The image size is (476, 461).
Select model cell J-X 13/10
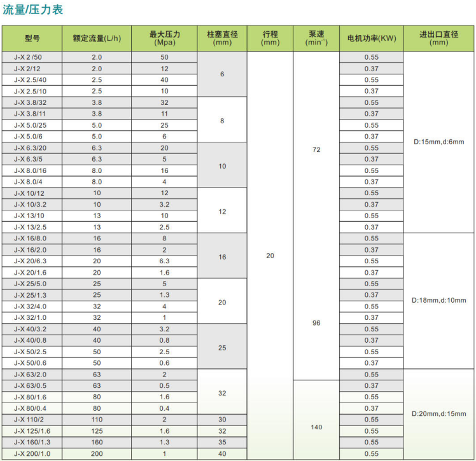(32, 216)
